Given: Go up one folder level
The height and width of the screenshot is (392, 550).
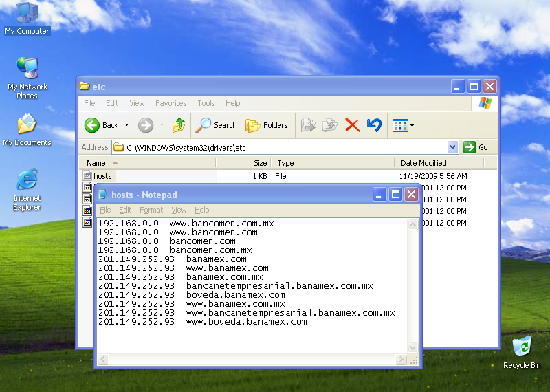Looking at the screenshot, I should pyautogui.click(x=179, y=125).
